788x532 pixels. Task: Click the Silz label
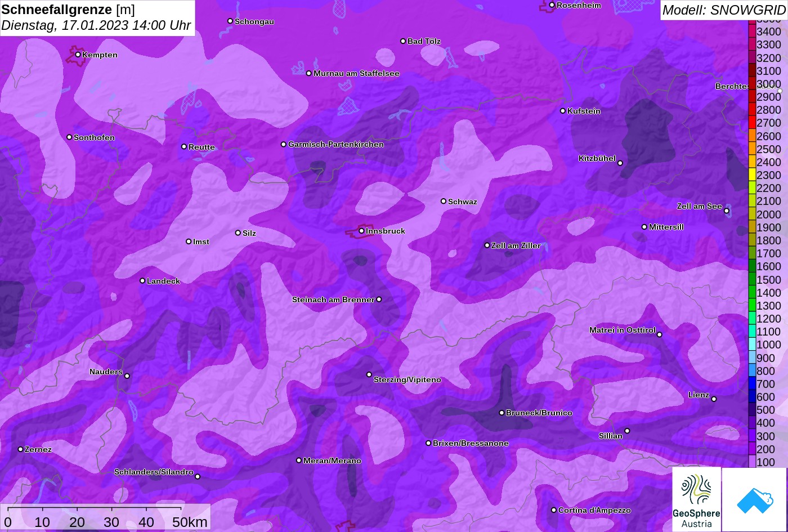click(249, 233)
